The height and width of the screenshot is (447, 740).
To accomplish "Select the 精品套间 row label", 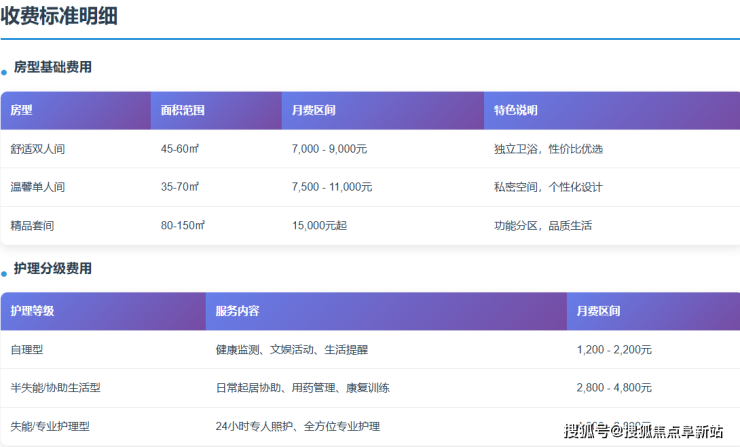I will (32, 226).
